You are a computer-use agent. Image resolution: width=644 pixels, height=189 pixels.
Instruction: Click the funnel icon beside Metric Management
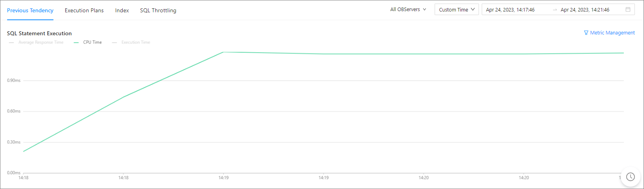coord(586,33)
